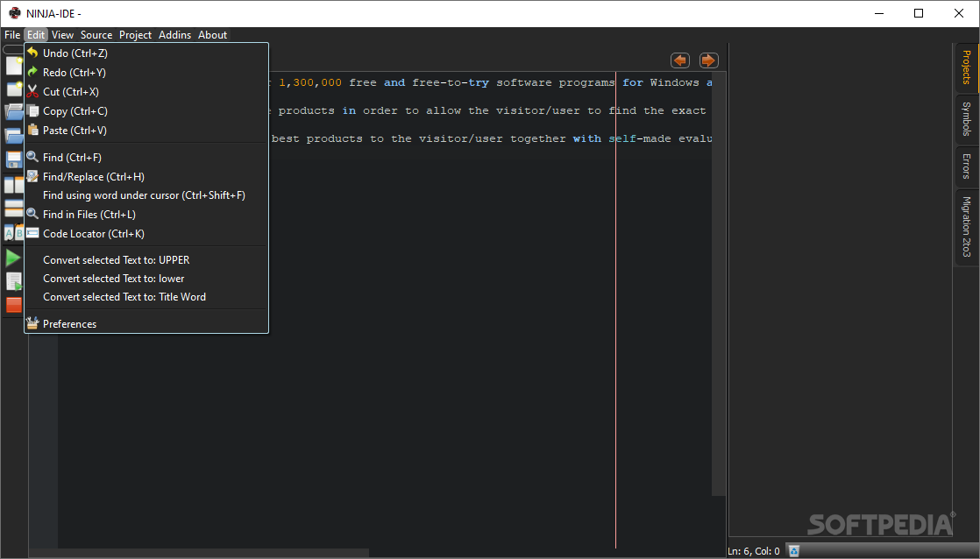The image size is (980, 559).
Task: Click 'visitor/user' in second editor line
Action: click(538, 110)
